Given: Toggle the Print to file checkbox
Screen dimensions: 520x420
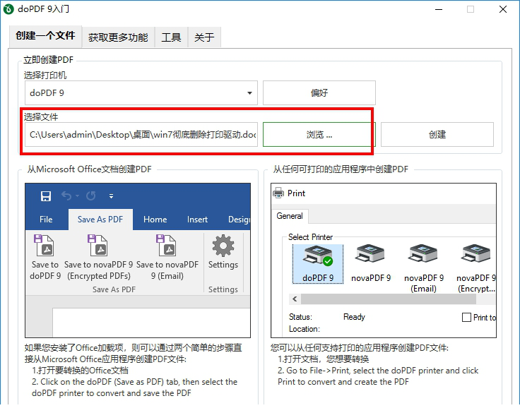Looking at the screenshot, I should coord(466,318).
